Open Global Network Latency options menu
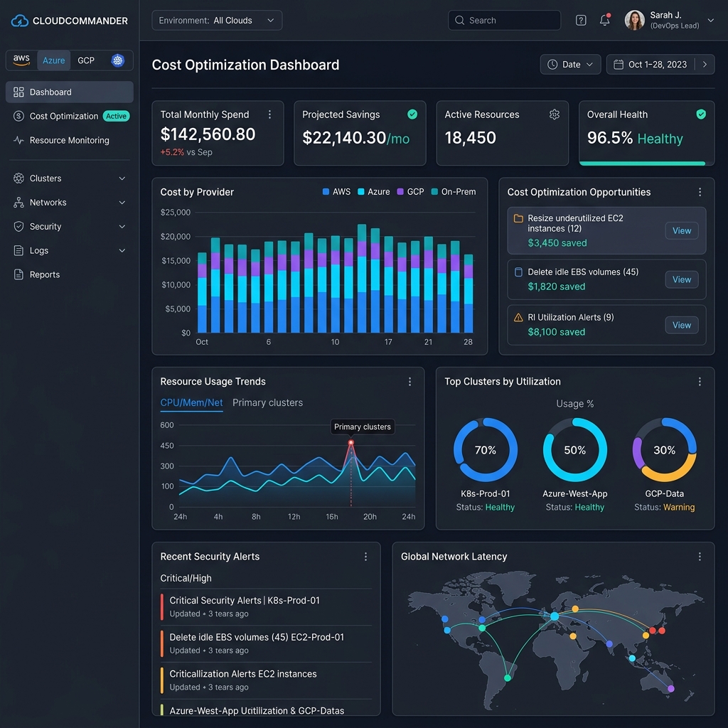Viewport: 728px width, 728px height. 700,556
